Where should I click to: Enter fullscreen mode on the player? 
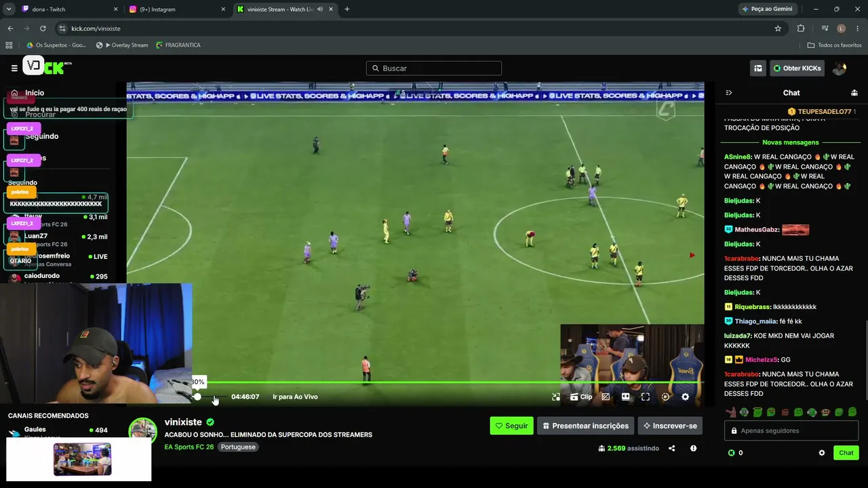pos(646,397)
